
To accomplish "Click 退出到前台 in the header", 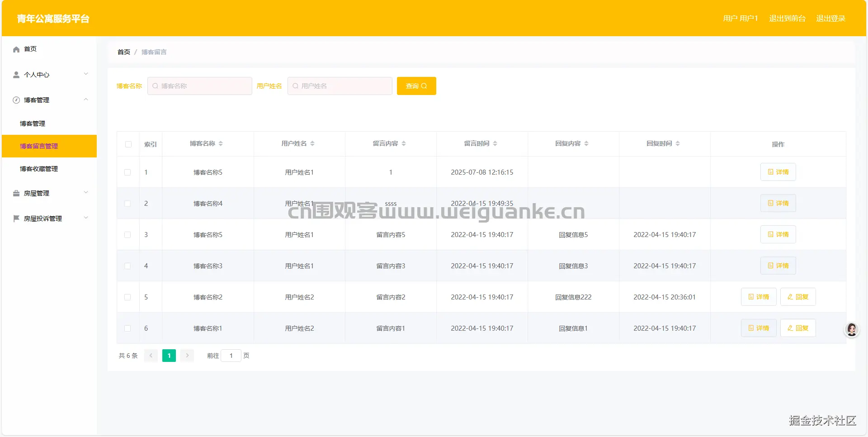I will tap(787, 19).
